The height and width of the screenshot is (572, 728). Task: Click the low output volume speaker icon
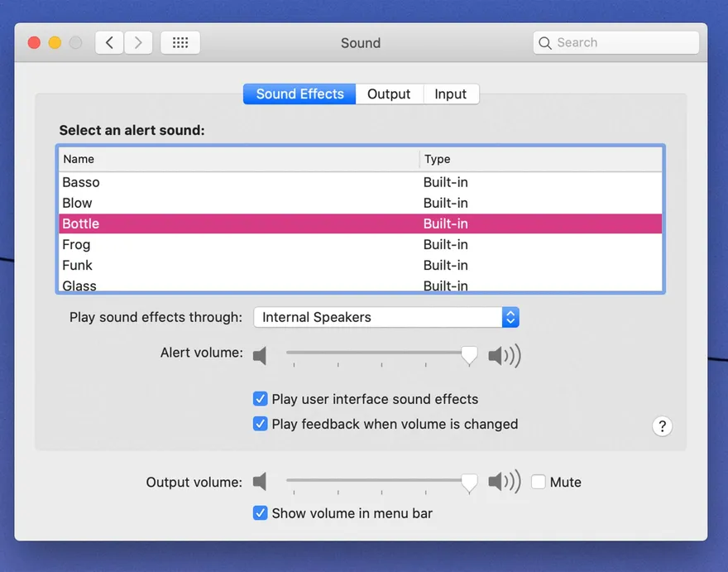coord(261,482)
